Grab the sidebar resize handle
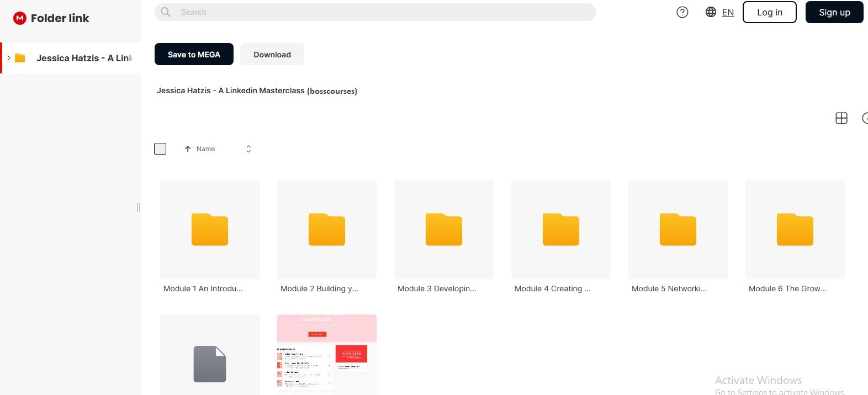 pyautogui.click(x=138, y=207)
